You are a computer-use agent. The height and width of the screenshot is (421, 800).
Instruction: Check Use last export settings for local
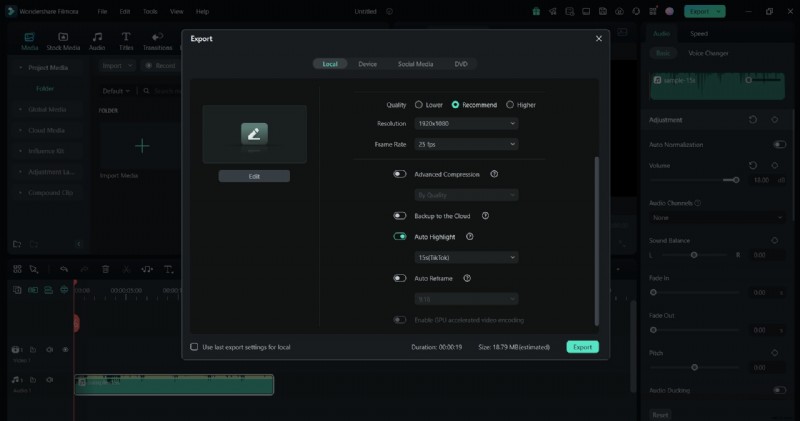194,347
